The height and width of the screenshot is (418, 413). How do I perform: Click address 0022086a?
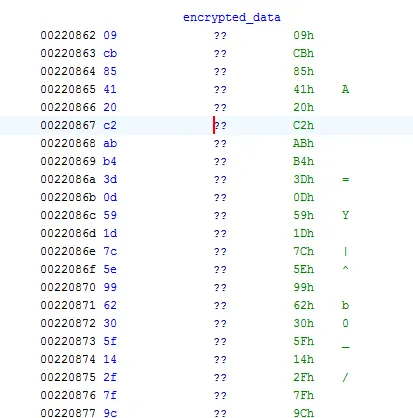tap(68, 179)
